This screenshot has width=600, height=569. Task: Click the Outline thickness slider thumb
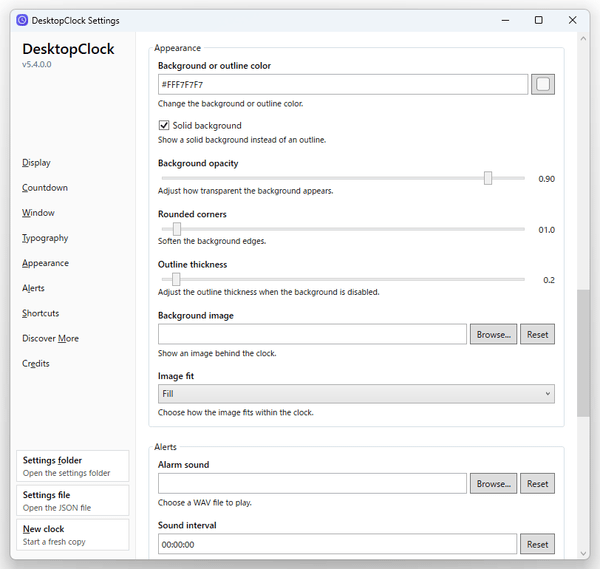176,279
